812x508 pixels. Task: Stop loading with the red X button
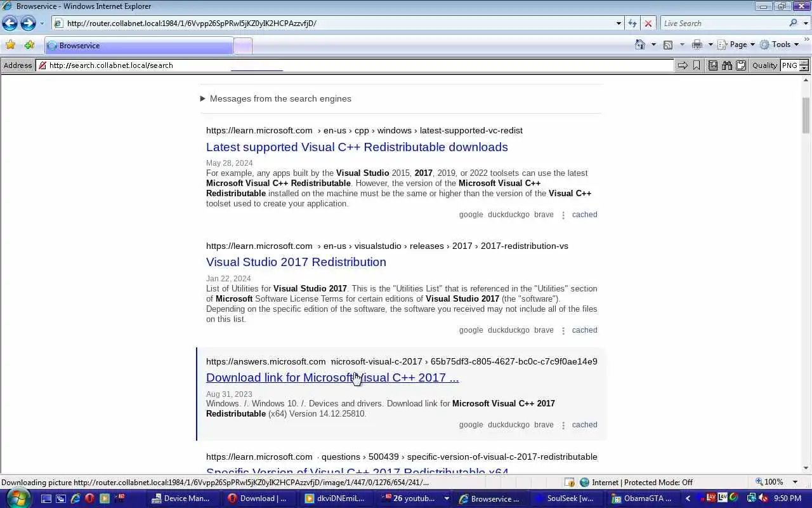coord(648,23)
